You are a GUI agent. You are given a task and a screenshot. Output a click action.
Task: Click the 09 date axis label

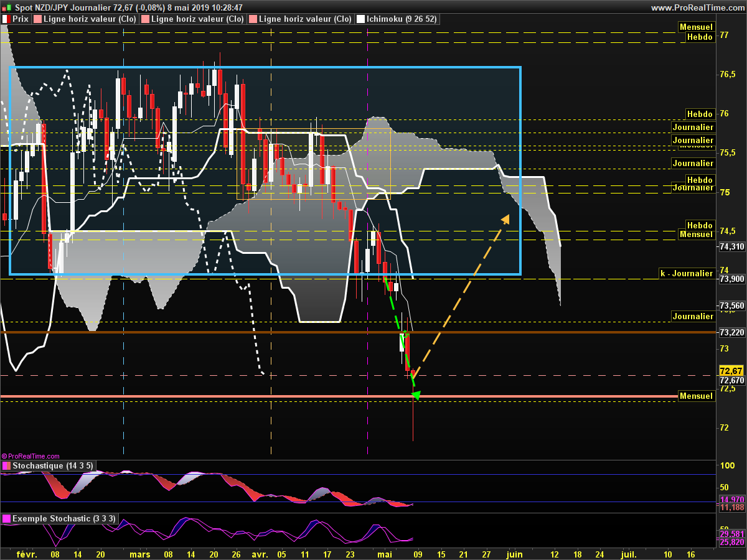417,554
